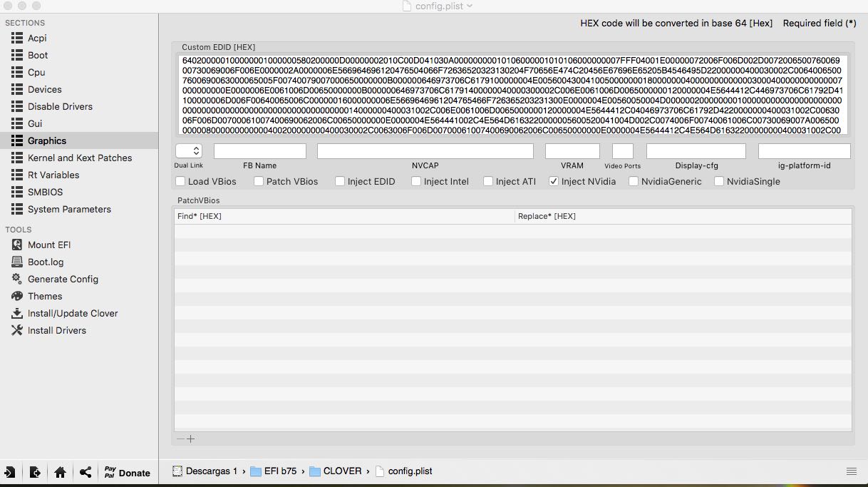
Task: Click the Replace* [HEX] column header
Action: [x=683, y=216]
